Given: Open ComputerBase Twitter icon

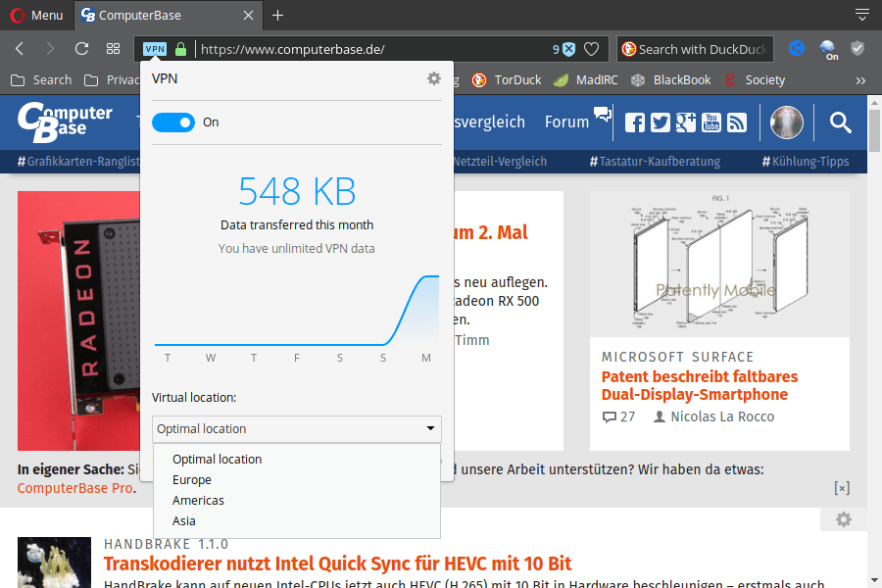Looking at the screenshot, I should tap(661, 122).
